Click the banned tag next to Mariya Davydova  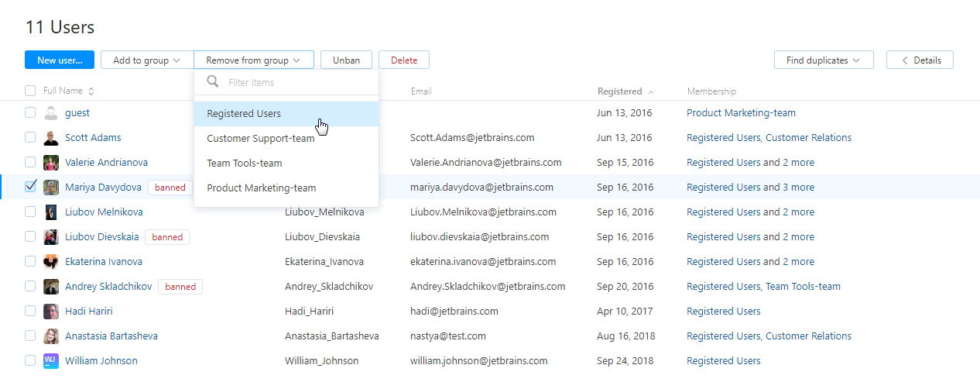pyautogui.click(x=170, y=188)
